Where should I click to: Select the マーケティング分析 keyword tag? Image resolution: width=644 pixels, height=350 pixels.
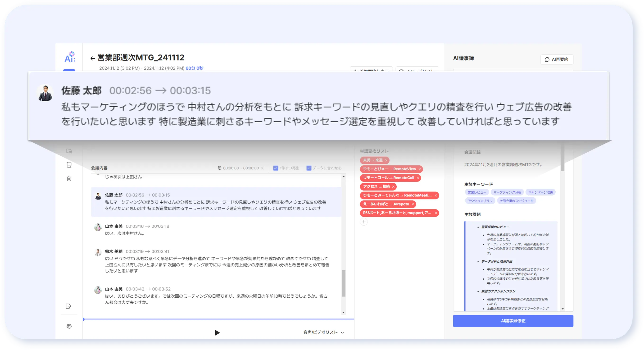[x=507, y=192]
